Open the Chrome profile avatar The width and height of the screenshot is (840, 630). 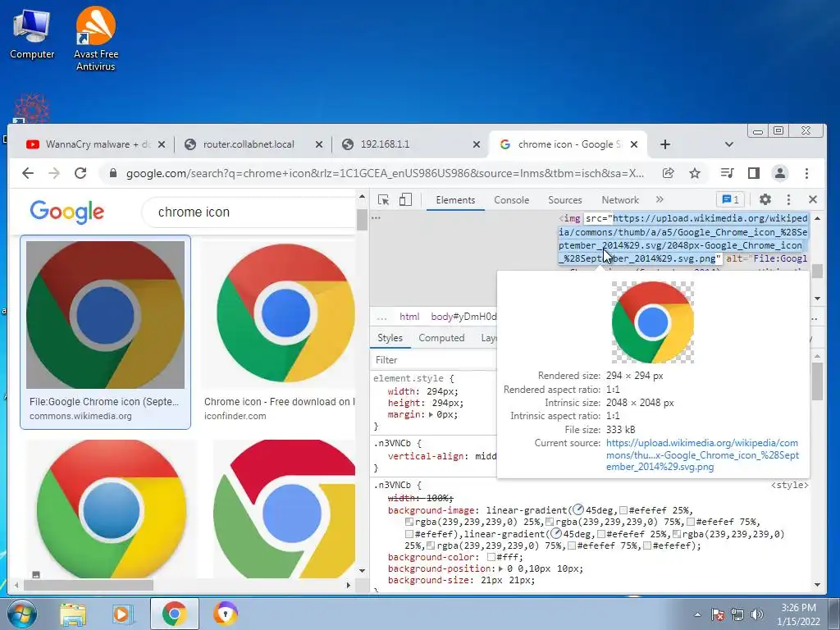point(780,173)
